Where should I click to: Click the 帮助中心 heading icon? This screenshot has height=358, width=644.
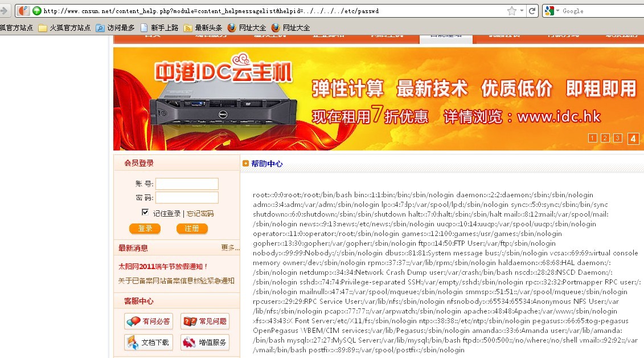tap(245, 164)
